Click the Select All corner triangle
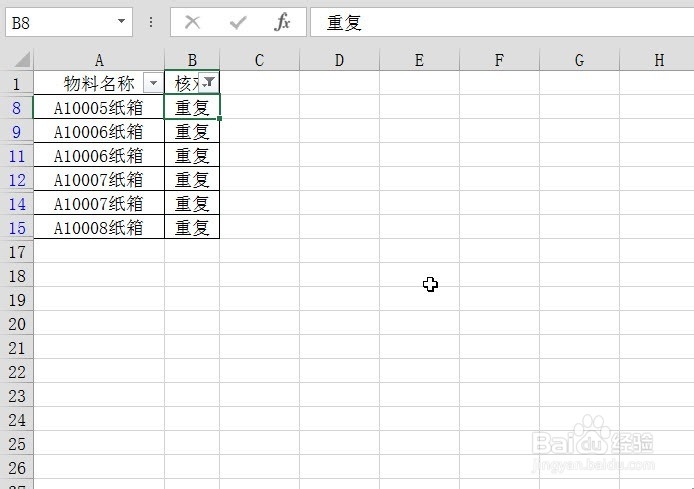694x489 pixels. pyautogui.click(x=20, y=60)
